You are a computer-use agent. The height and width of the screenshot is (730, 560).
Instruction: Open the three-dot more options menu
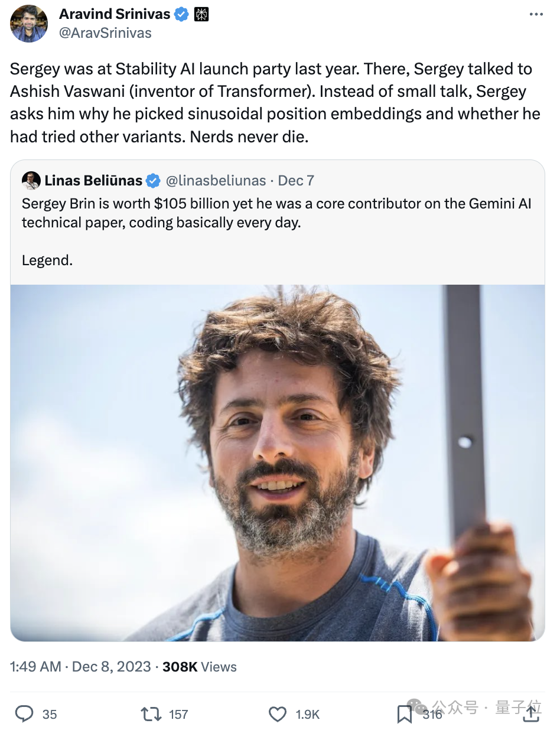(535, 15)
